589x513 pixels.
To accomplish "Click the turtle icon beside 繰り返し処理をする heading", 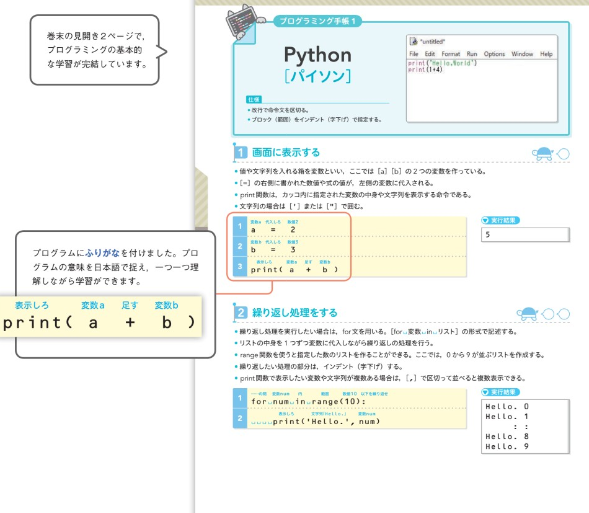I will 527,314.
